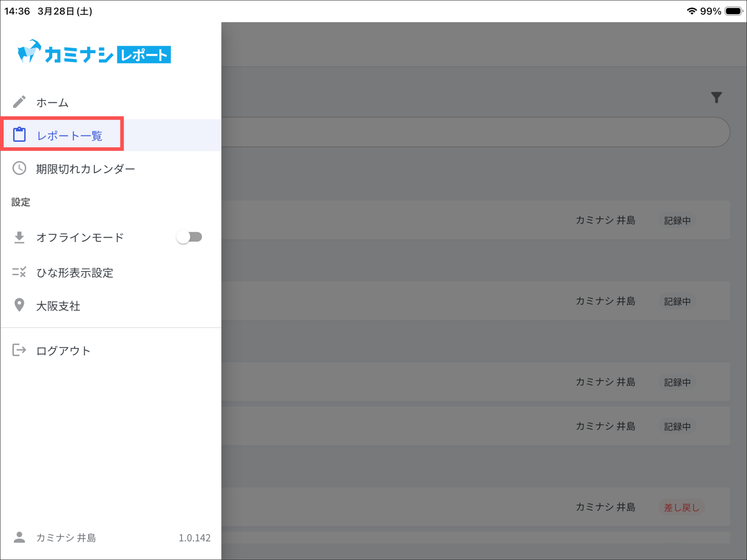Click the first 記録中 status badge

coord(677,221)
